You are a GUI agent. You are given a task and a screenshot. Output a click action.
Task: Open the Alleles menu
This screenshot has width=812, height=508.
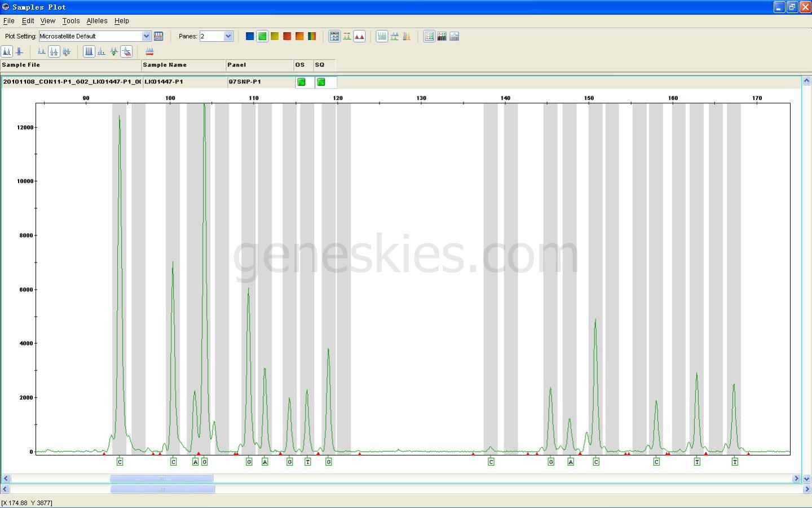coord(96,21)
